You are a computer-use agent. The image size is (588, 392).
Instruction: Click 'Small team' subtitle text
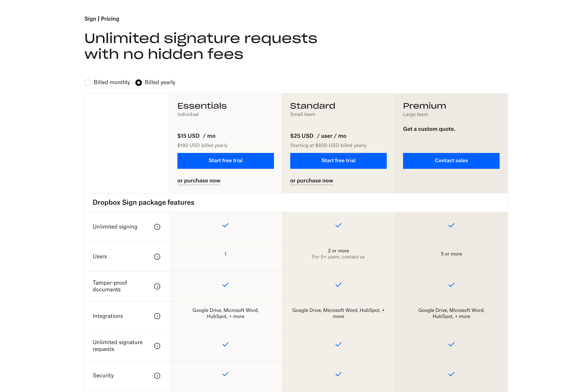tap(303, 115)
